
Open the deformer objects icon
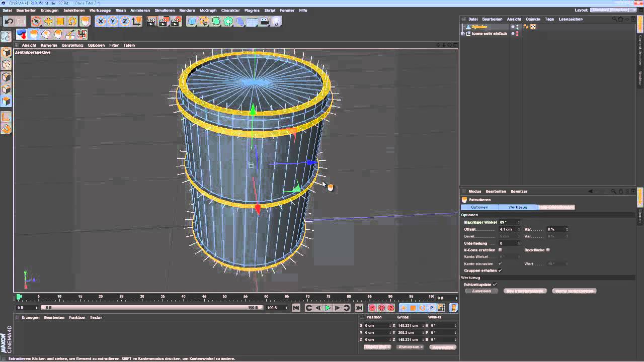point(240,21)
